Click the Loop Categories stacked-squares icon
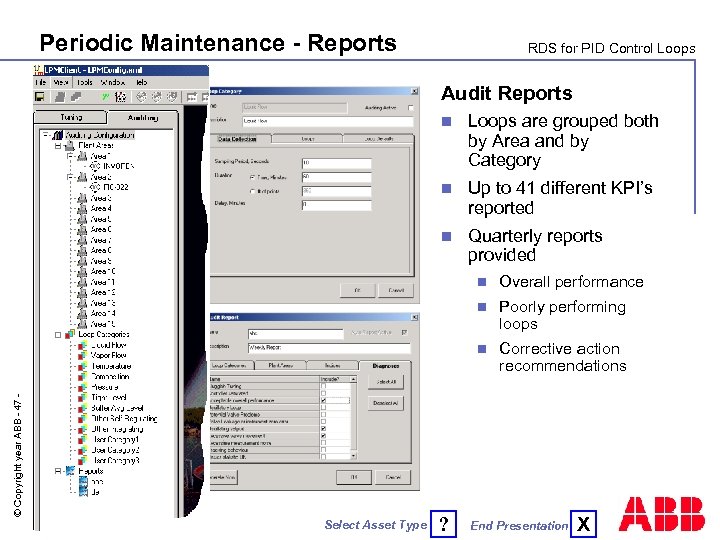 (x=70, y=334)
